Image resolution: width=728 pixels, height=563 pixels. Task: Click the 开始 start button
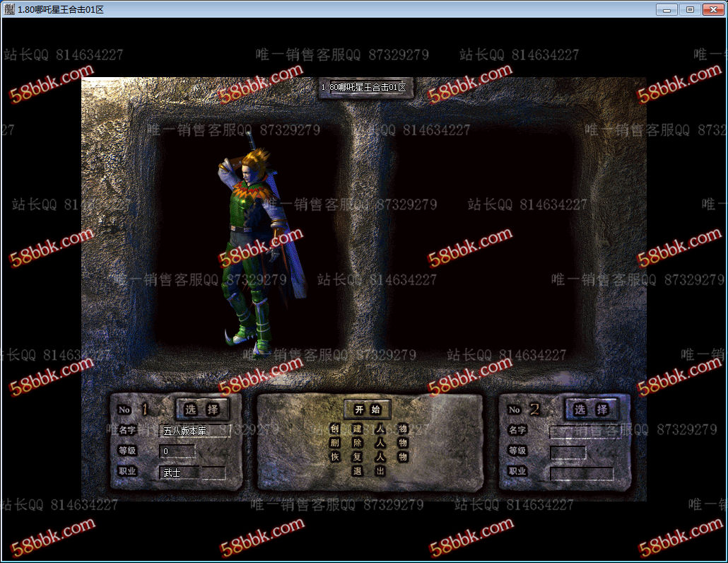[x=368, y=410]
